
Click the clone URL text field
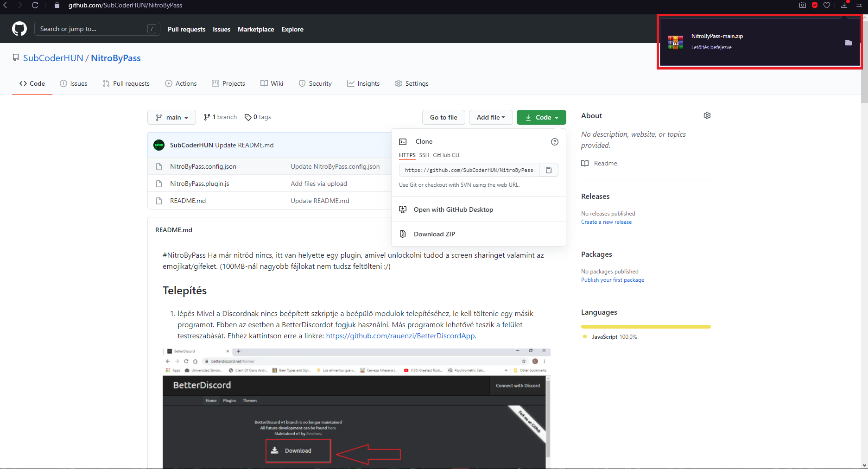(x=469, y=170)
